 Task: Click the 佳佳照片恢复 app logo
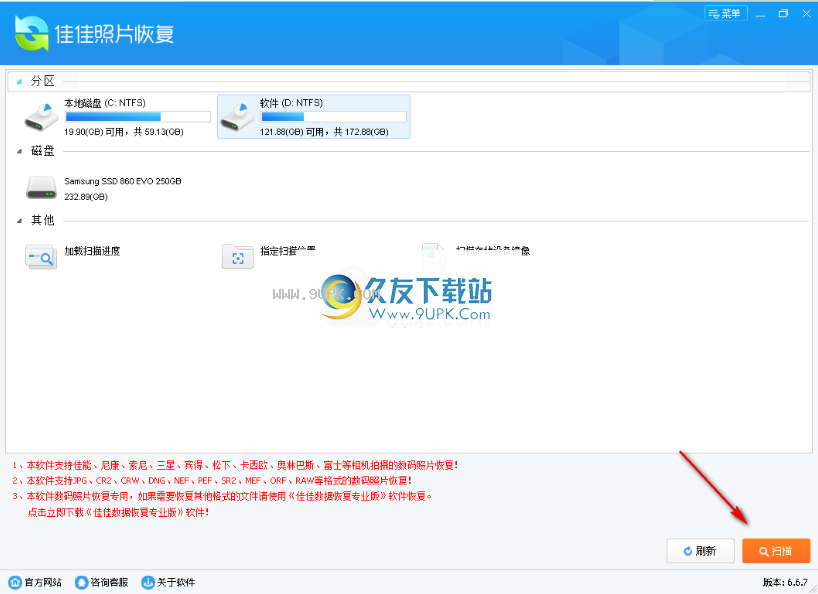pyautogui.click(x=32, y=33)
